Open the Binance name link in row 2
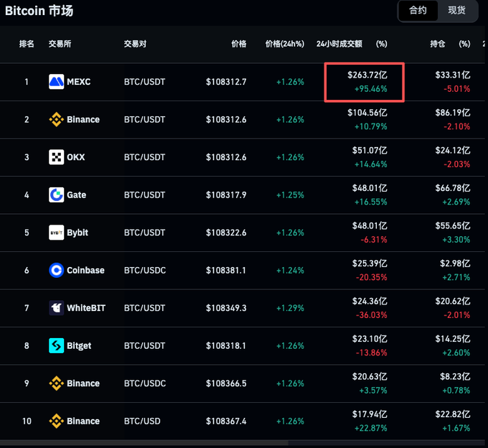The image size is (488, 448). pos(83,120)
